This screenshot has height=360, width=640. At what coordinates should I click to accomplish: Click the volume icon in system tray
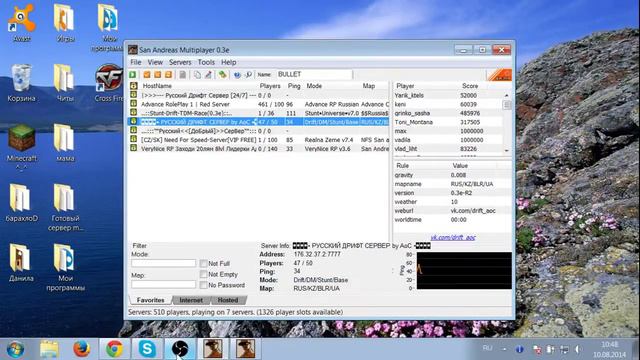[578, 349]
